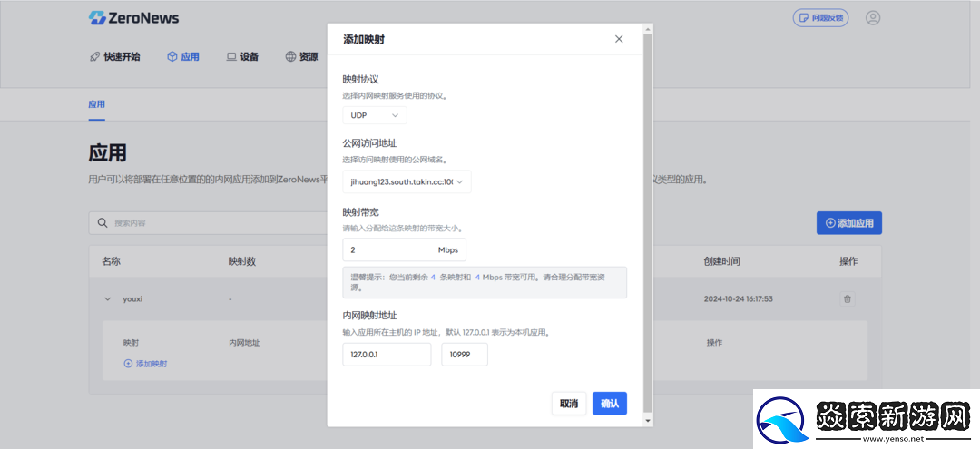The image size is (980, 449).
Task: Delete youxi app via trash icon
Action: (848, 299)
